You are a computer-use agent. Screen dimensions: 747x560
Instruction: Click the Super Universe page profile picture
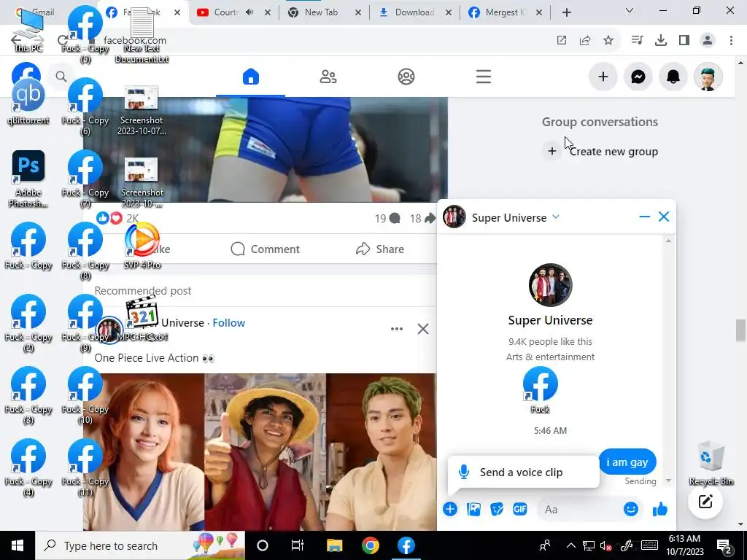pyautogui.click(x=550, y=285)
